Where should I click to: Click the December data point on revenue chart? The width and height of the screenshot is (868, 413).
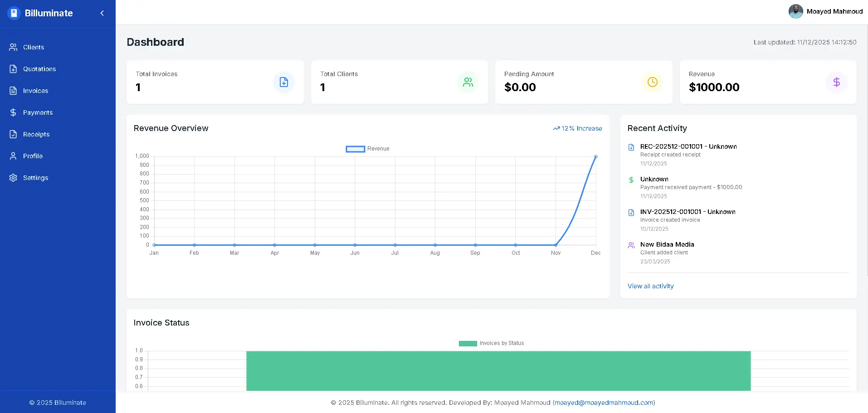595,156
